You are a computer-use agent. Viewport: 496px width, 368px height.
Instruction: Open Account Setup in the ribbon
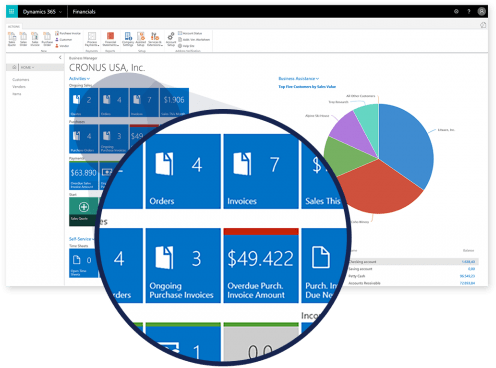click(x=171, y=39)
